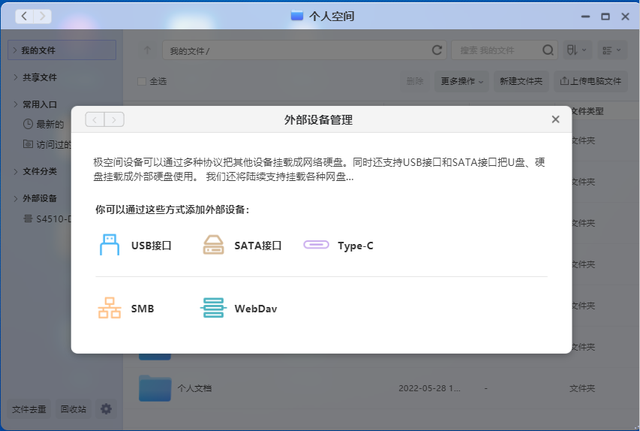Expand 我的文件 tree node
This screenshot has height=431, width=640.
tap(15, 50)
